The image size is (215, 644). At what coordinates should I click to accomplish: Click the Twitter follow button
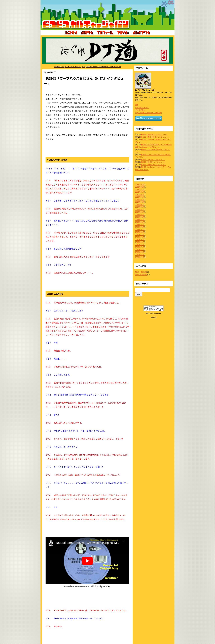pos(148,119)
